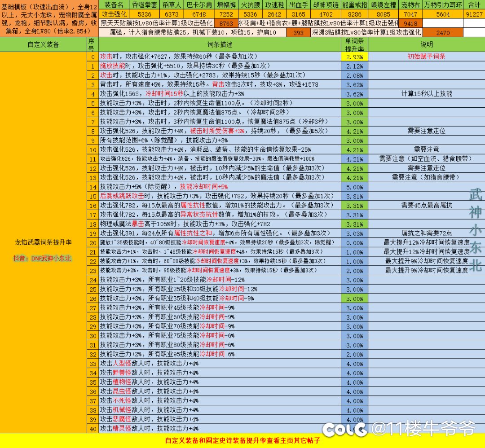Select the 龙焰武器词条提升率 label
Image resolution: width=485 pixels, height=448 pixels.
(x=43, y=242)
